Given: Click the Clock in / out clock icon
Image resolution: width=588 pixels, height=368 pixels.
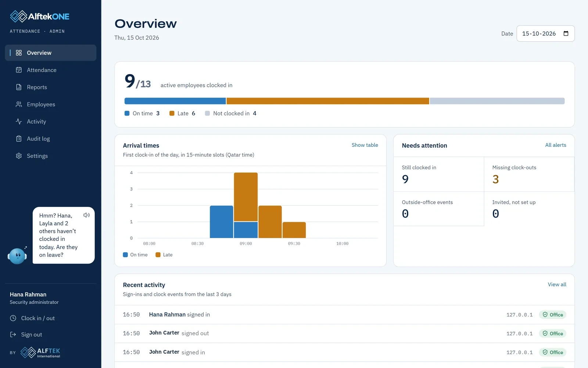Looking at the screenshot, I should pos(13,318).
